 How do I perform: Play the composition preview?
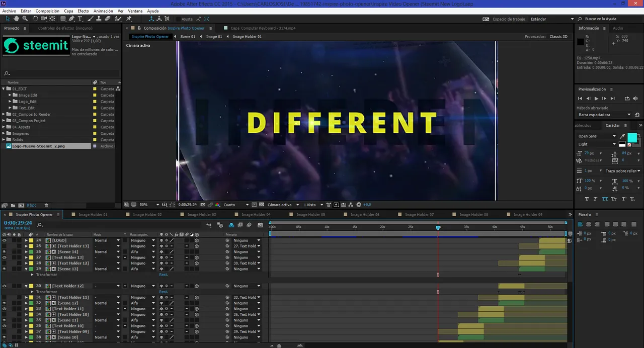tap(596, 99)
